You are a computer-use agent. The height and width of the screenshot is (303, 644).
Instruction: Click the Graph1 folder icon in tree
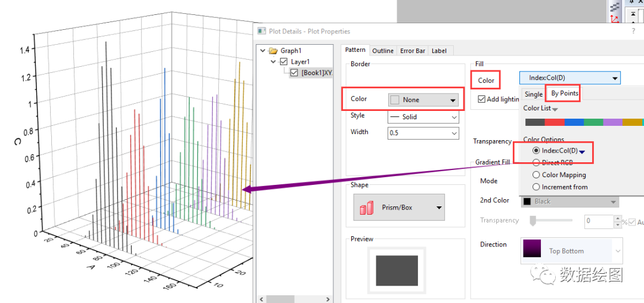[273, 51]
